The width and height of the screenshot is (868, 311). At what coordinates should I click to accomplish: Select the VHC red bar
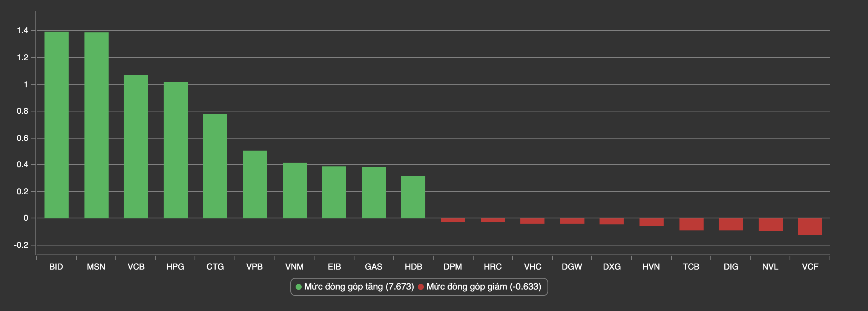point(532,221)
